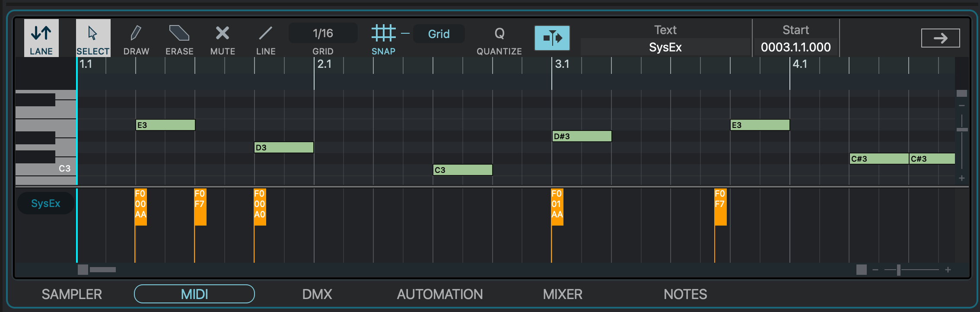Click the right arrow button
The height and width of the screenshot is (312, 980).
click(x=940, y=38)
